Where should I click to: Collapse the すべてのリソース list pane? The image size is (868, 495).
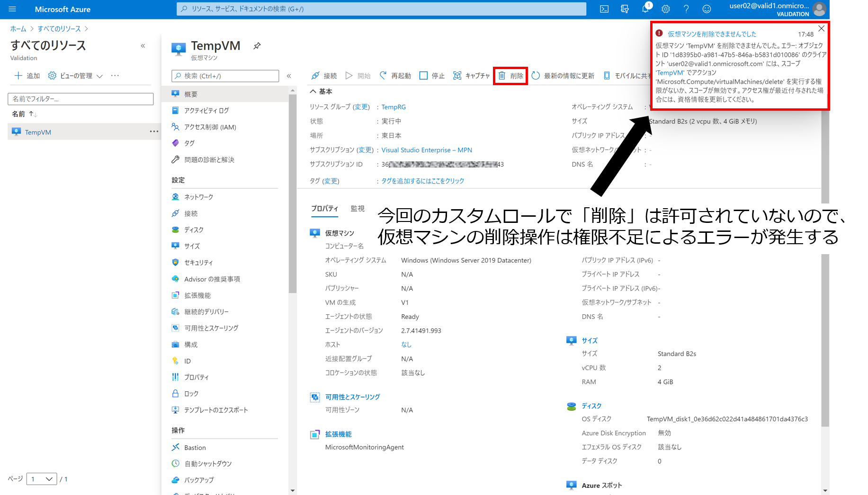[x=143, y=46]
